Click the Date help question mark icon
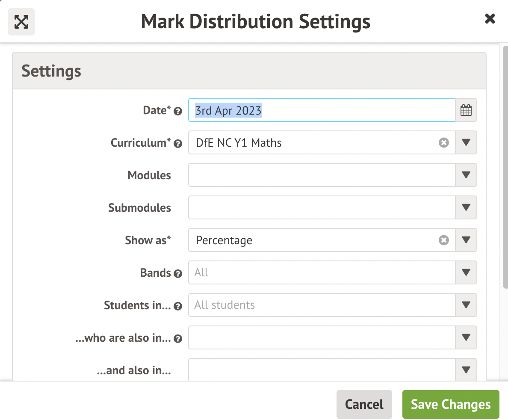 (178, 112)
